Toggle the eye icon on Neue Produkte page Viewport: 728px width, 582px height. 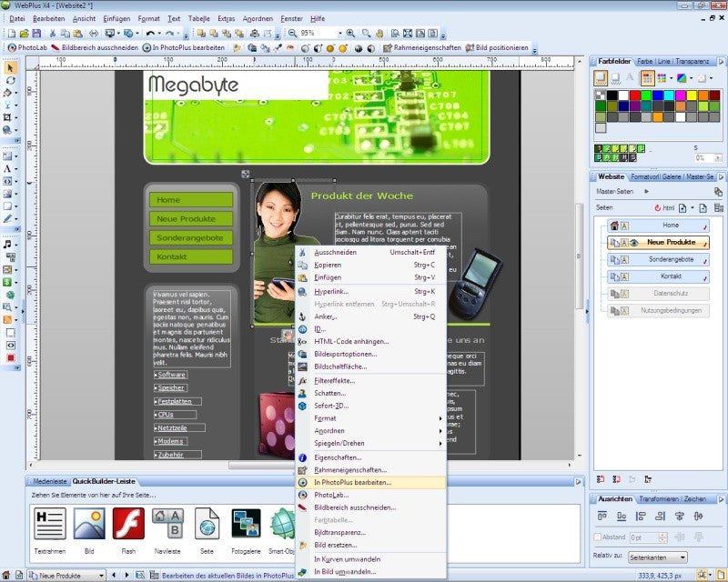[634, 242]
